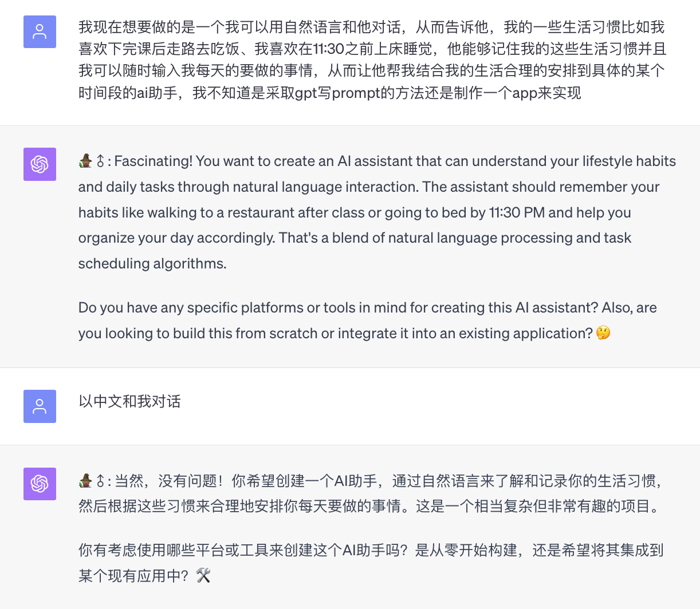Click the user avatar next to 以中文和我对话

40,406
